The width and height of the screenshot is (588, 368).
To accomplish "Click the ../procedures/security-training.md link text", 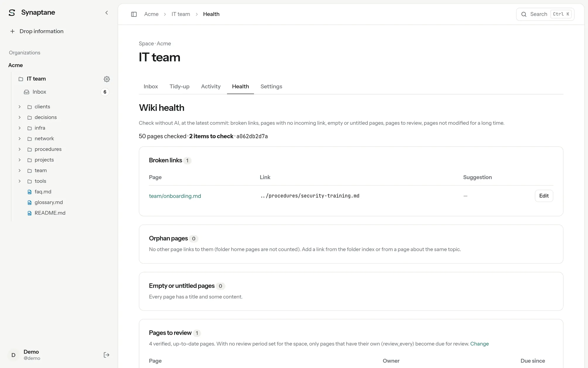I will pyautogui.click(x=310, y=196).
